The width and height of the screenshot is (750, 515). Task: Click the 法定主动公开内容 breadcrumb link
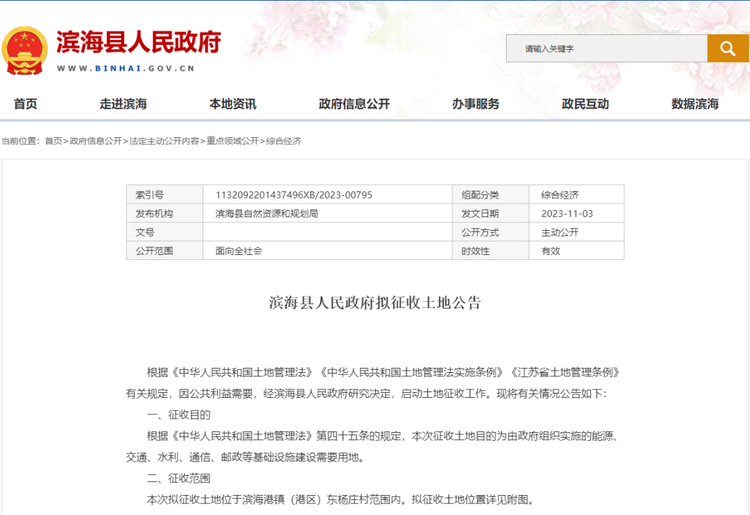[164, 141]
